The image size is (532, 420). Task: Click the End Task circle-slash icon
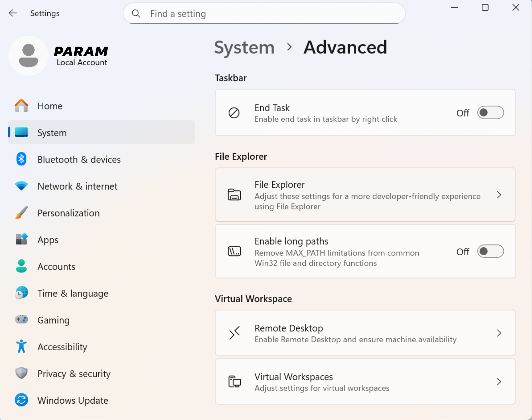point(234,113)
